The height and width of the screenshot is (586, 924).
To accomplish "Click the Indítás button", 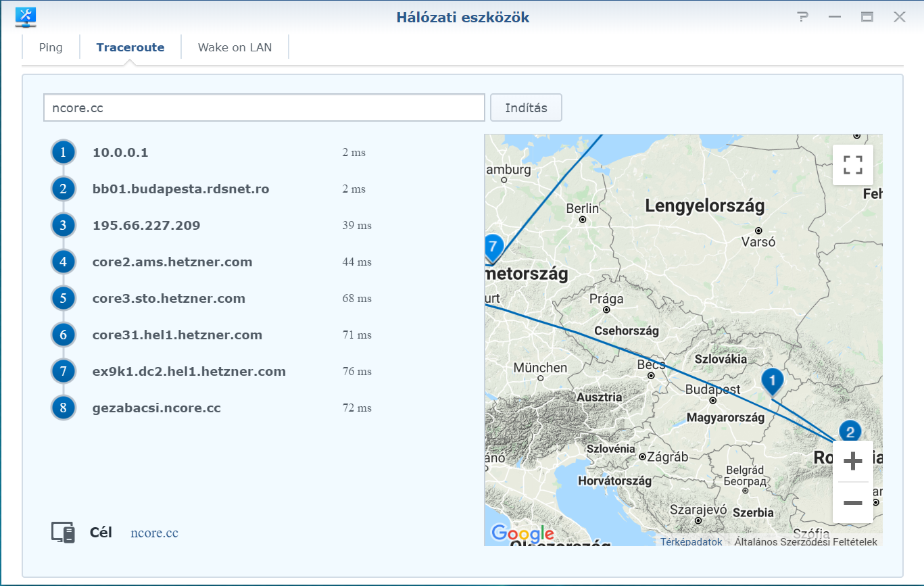I will [x=526, y=107].
